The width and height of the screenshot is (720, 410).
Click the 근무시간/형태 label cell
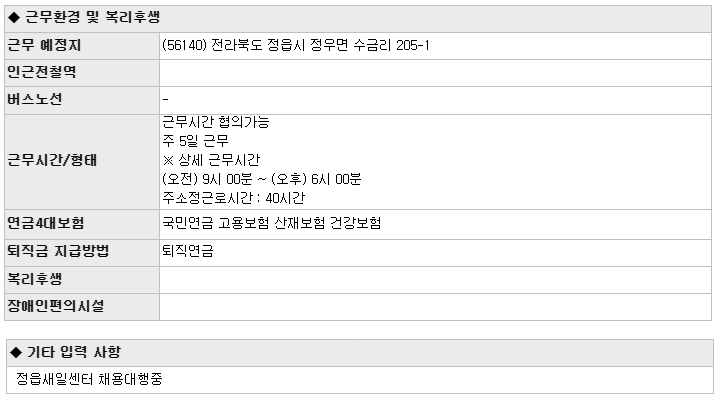82,162
